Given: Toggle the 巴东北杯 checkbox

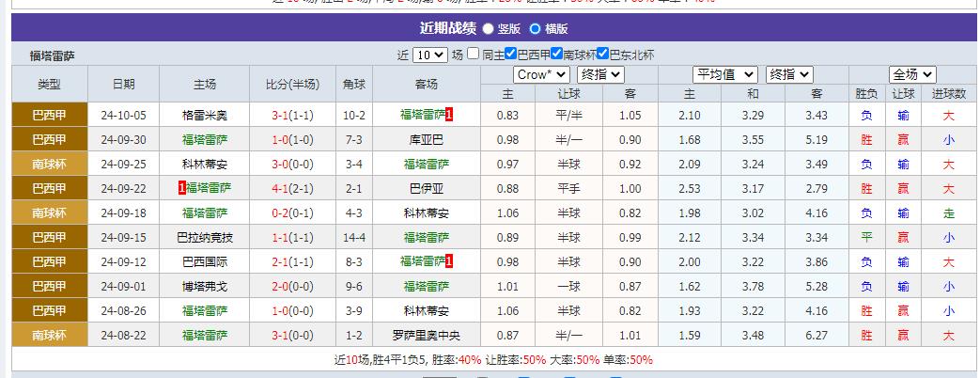Looking at the screenshot, I should (x=603, y=55).
